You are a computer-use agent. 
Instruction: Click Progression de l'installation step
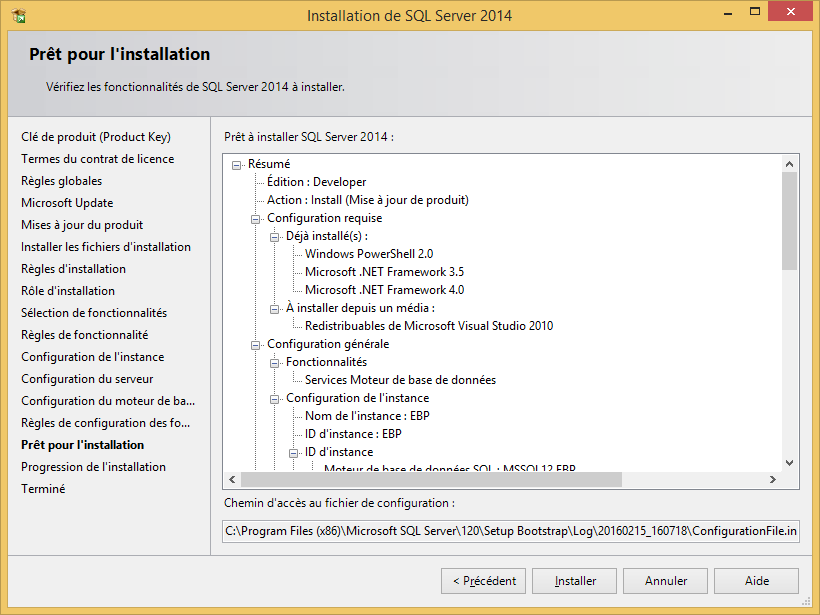pos(93,466)
